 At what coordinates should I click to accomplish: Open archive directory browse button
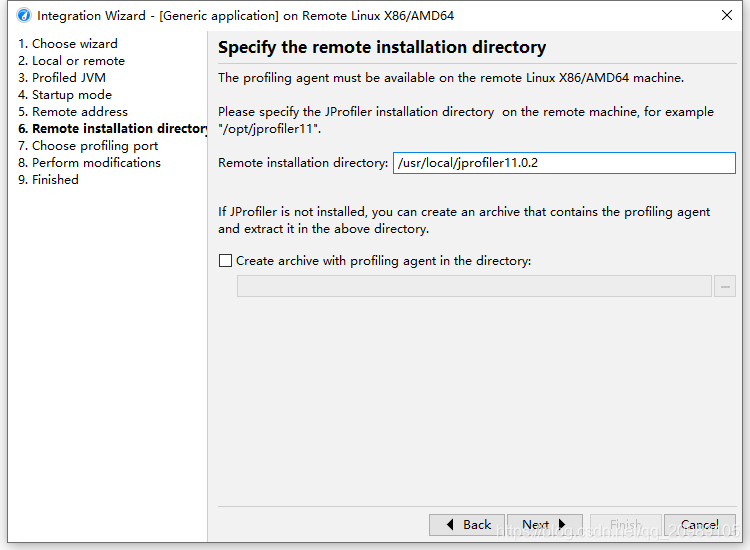coord(725,286)
